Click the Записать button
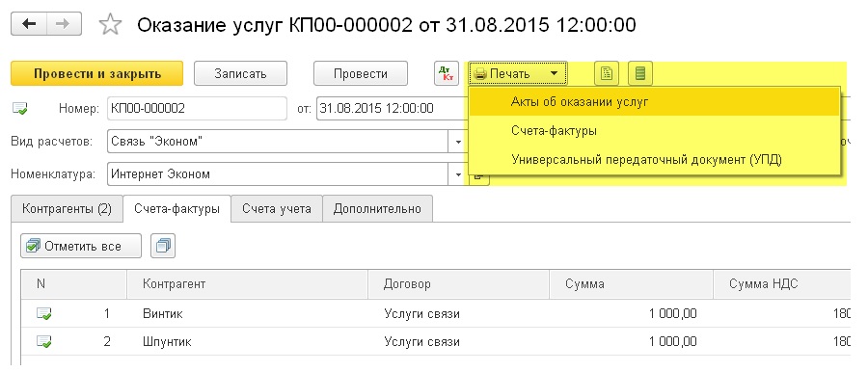The height and width of the screenshot is (372, 868). coord(240,73)
